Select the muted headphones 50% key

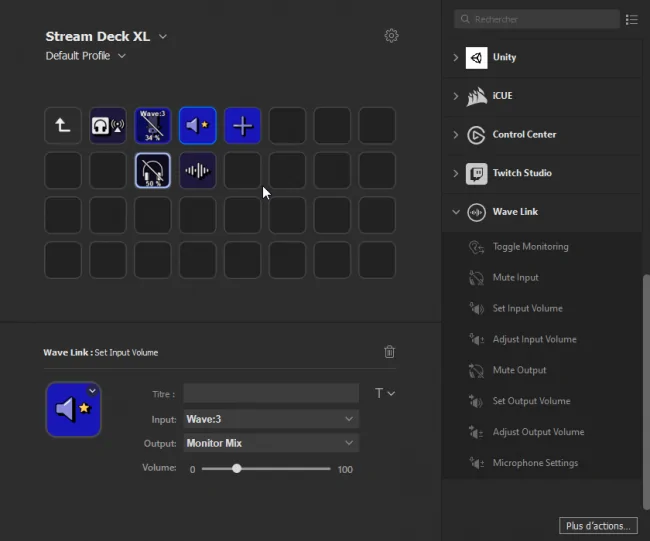pyautogui.click(x=153, y=170)
